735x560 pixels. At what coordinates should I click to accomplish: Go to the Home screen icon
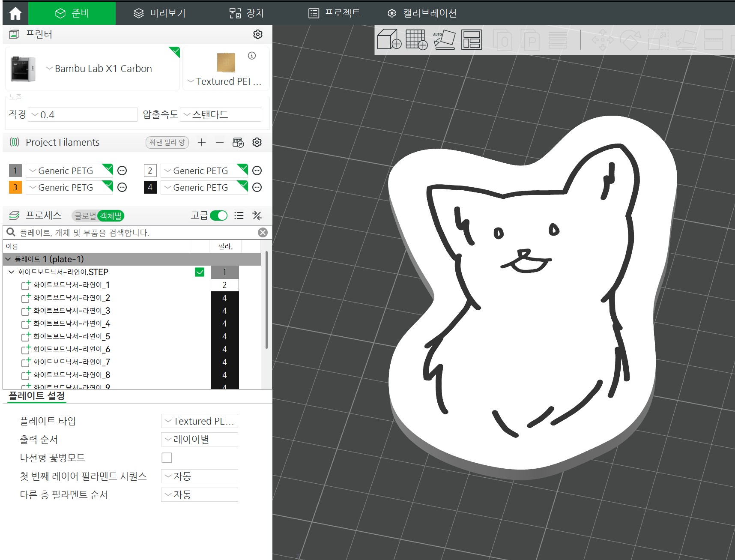point(15,13)
